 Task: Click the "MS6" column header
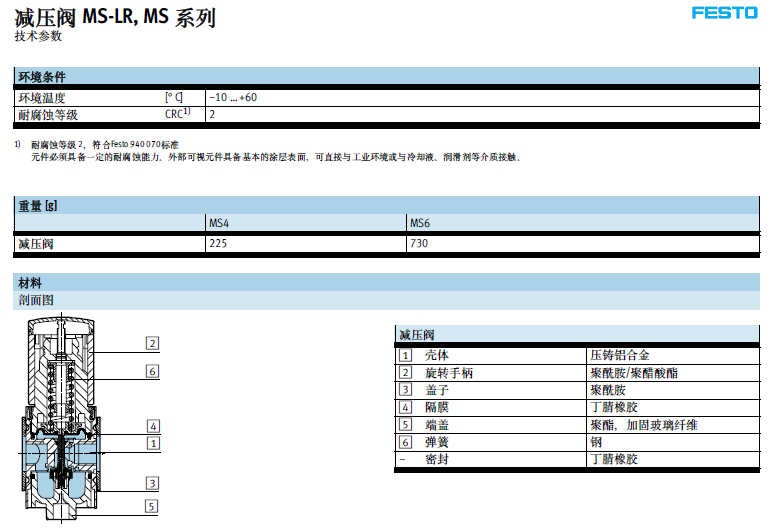[x=420, y=223]
